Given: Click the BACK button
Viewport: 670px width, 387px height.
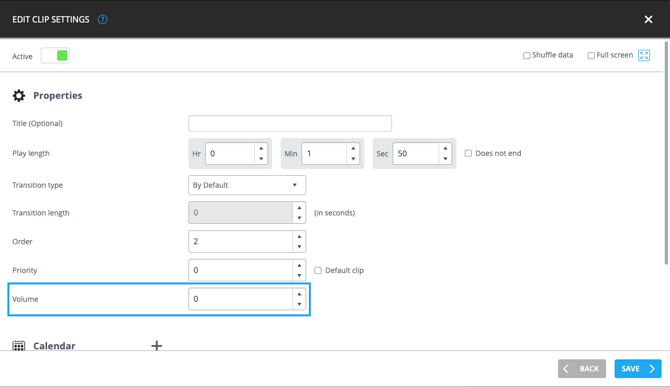Looking at the screenshot, I should pyautogui.click(x=582, y=369).
